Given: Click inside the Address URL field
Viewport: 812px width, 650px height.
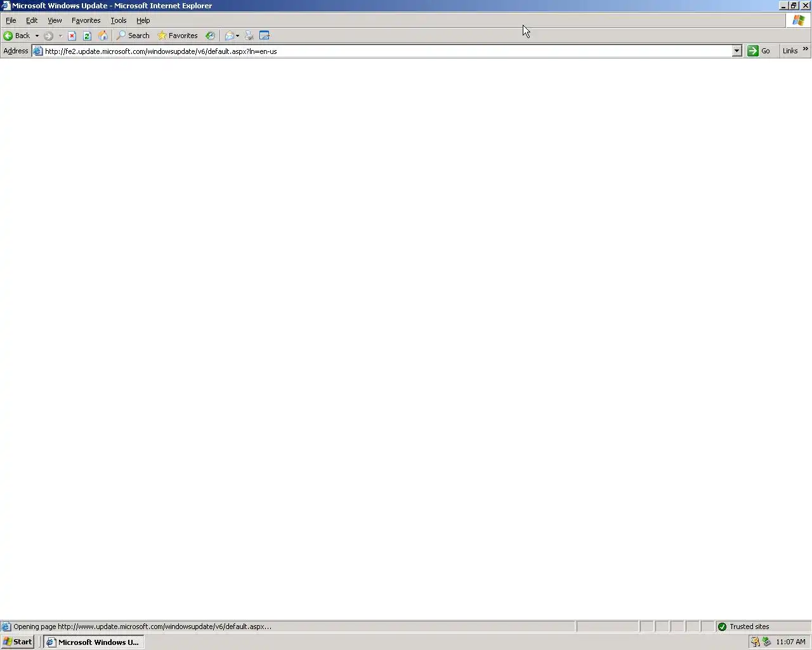Looking at the screenshot, I should [x=387, y=51].
